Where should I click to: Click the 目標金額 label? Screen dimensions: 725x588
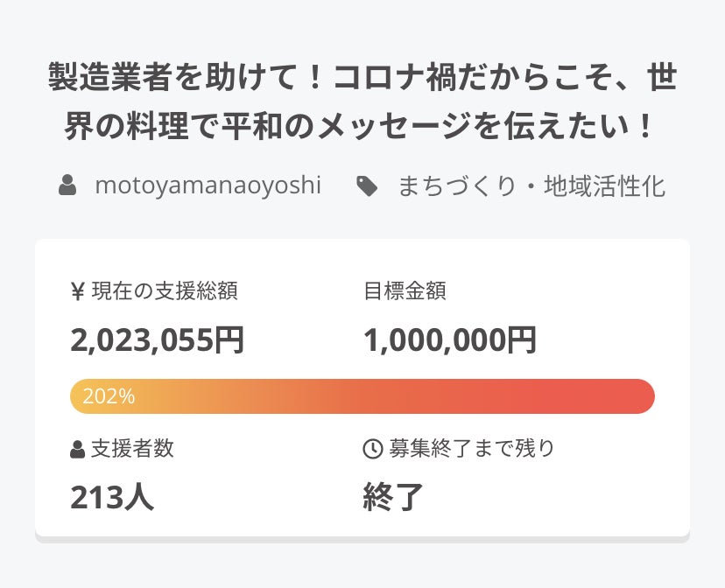pyautogui.click(x=405, y=292)
